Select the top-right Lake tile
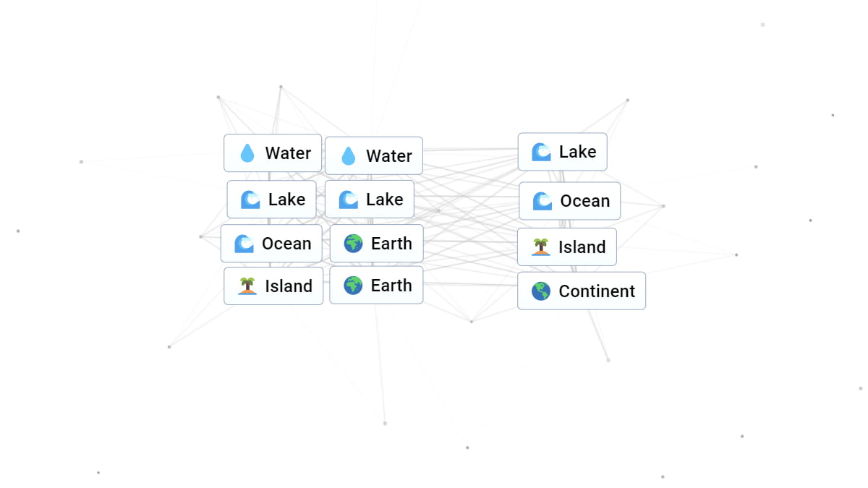Screen dimensions: 868x488 (x=562, y=152)
